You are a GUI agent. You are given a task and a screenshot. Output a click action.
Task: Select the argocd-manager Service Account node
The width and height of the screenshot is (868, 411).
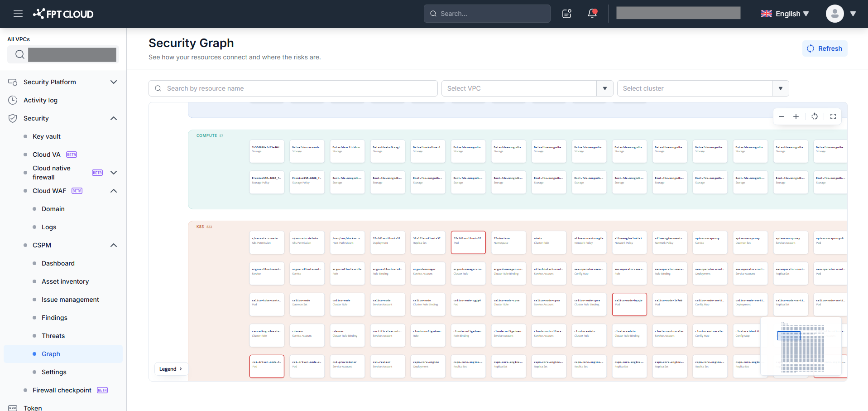coord(428,273)
